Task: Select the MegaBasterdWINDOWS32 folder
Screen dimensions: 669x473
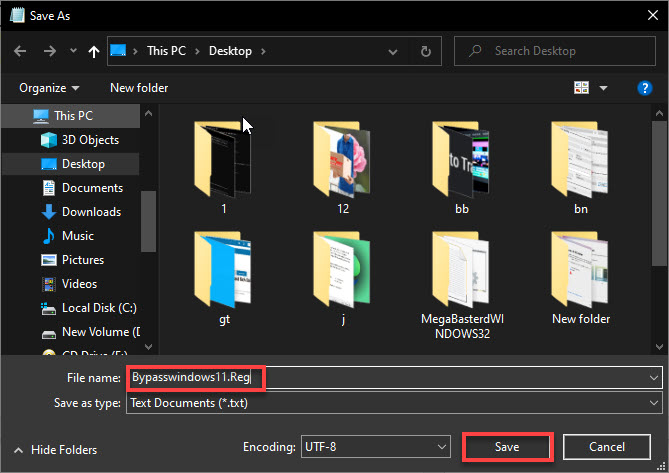Action: tap(462, 285)
